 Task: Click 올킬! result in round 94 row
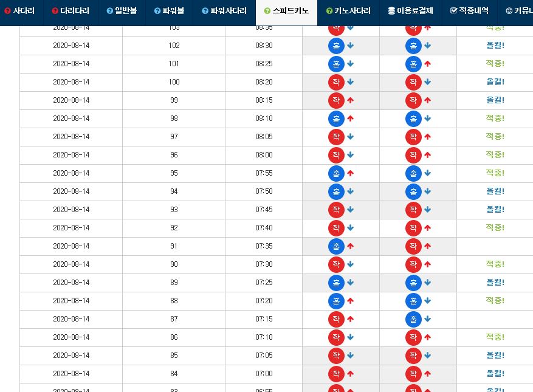tap(495, 191)
